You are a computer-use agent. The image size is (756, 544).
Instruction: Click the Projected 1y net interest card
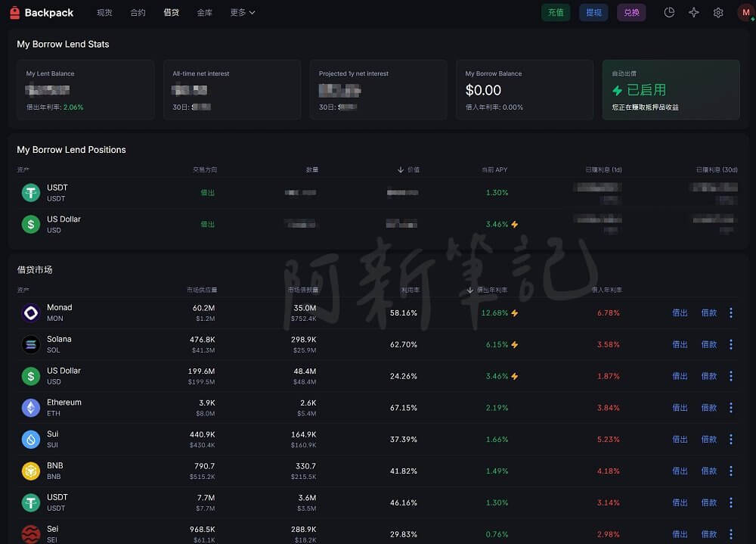tap(378, 90)
